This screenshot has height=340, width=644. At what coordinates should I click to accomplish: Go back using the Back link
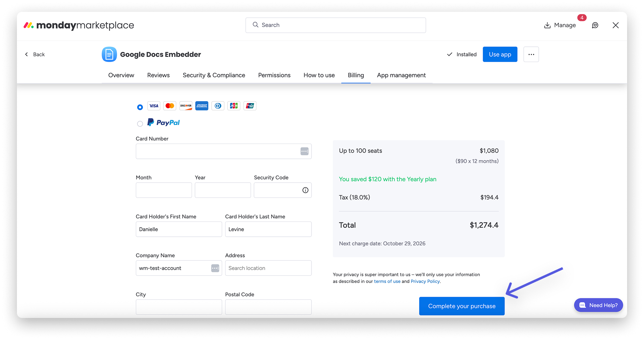tap(35, 54)
